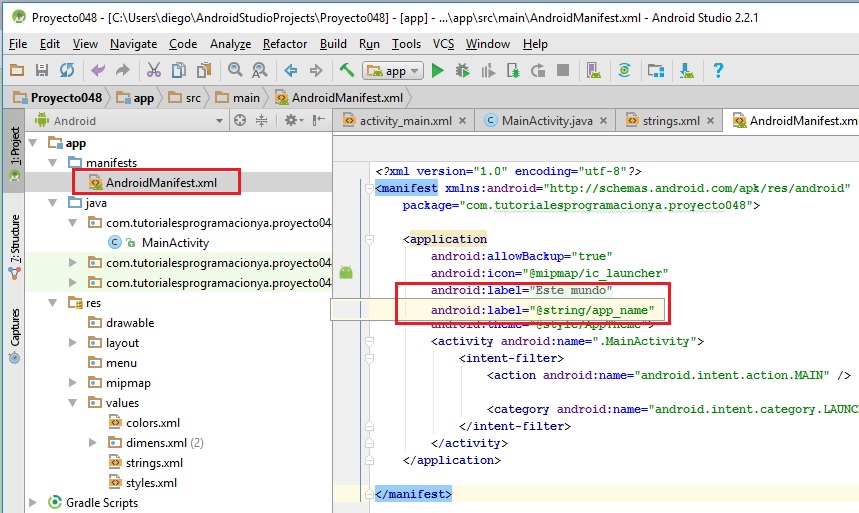Click the Undo toolbar icon
The height and width of the screenshot is (513, 859).
point(98,70)
